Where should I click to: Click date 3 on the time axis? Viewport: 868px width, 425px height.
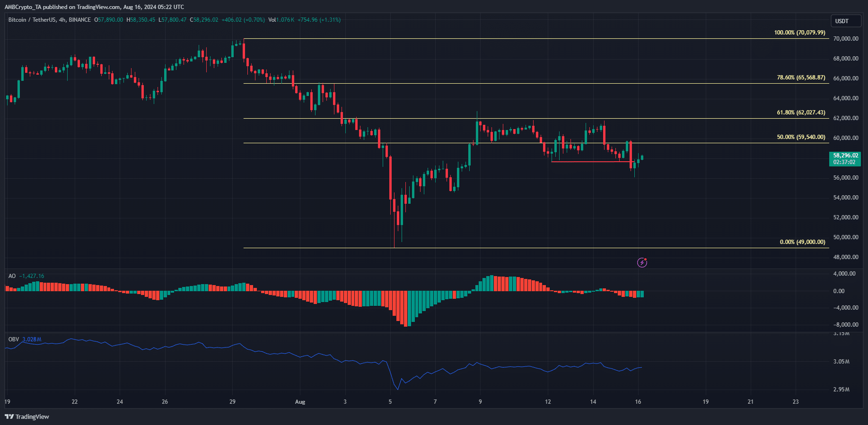click(345, 402)
